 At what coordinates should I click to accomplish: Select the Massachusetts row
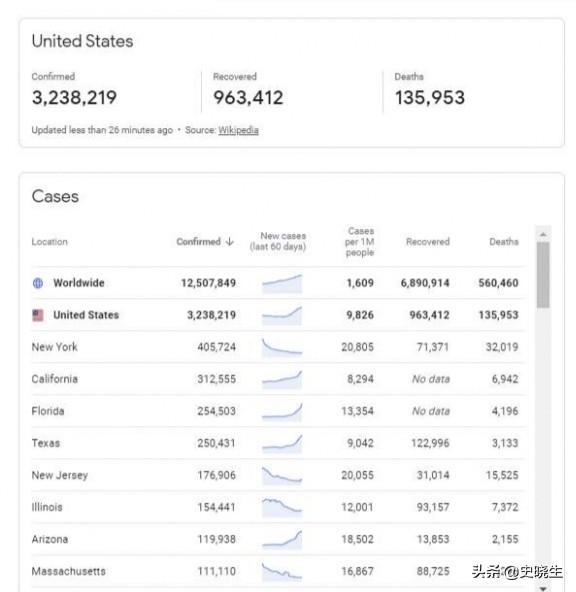click(277, 572)
